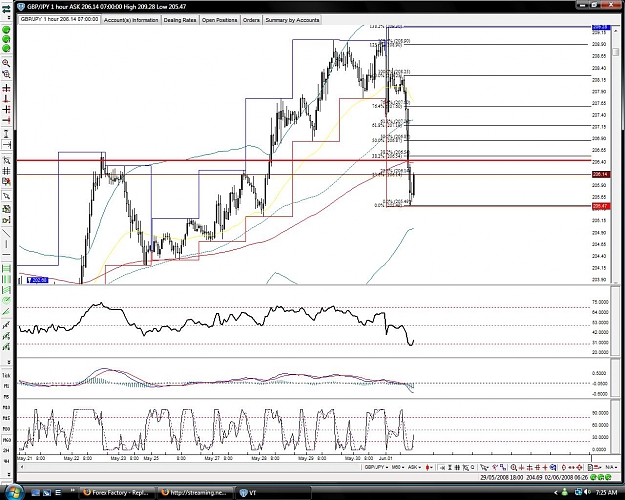
Task: Switch chart to M30 timeframe
Action: click(6, 429)
